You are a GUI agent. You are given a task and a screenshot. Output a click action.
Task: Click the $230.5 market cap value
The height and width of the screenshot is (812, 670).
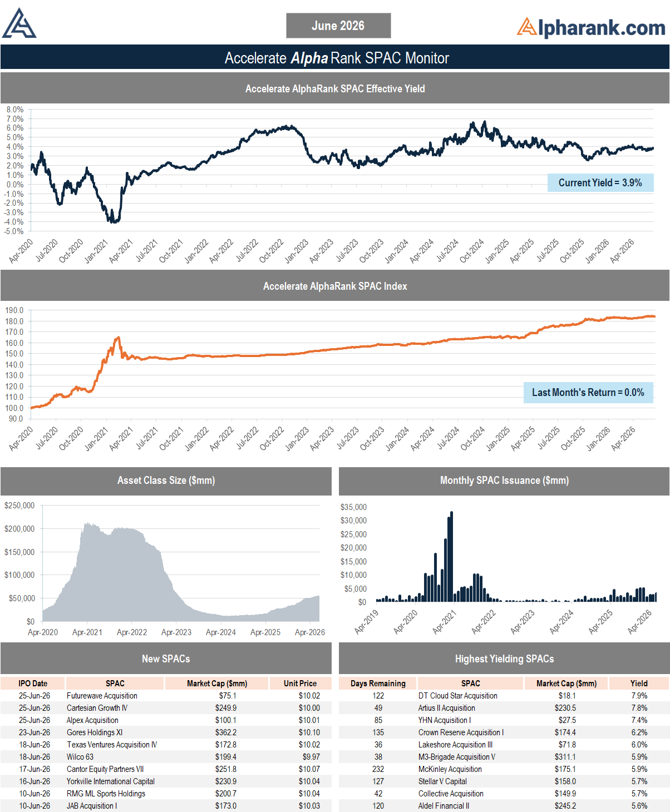565,708
